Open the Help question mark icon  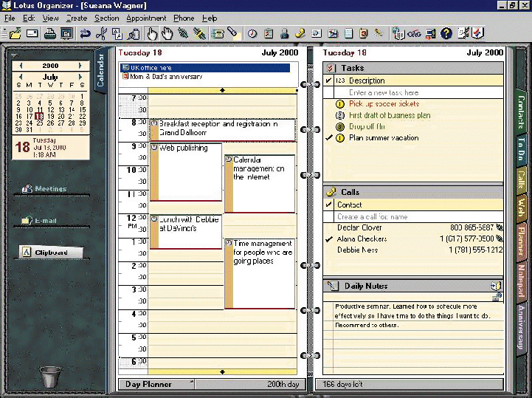[446, 33]
